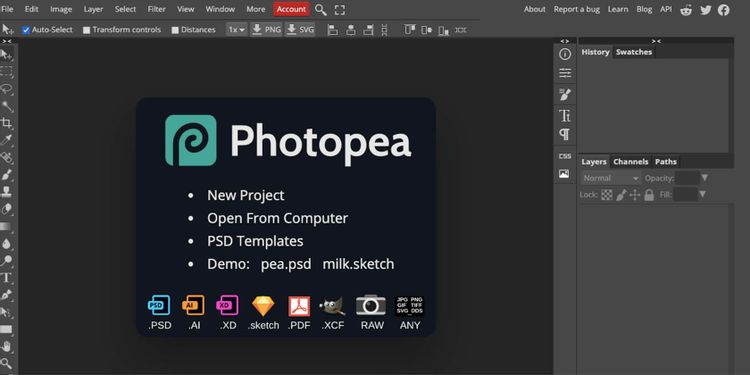Viewport: 750px width, 375px height.
Task: Select the Rectangle shape tool
Action: 6,330
